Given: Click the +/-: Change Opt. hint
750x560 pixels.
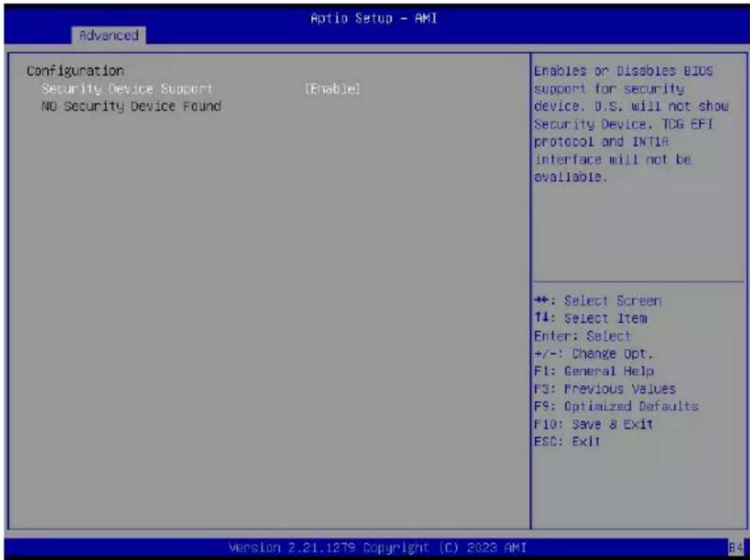Looking at the screenshot, I should click(x=593, y=354).
